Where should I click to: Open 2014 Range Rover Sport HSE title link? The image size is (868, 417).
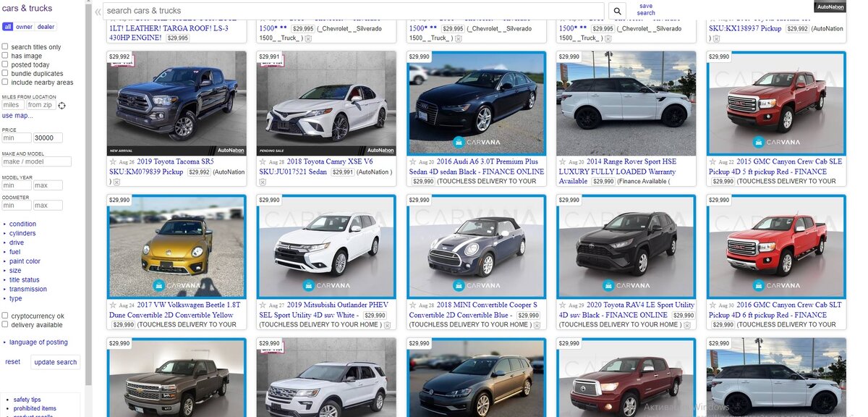pyautogui.click(x=619, y=172)
